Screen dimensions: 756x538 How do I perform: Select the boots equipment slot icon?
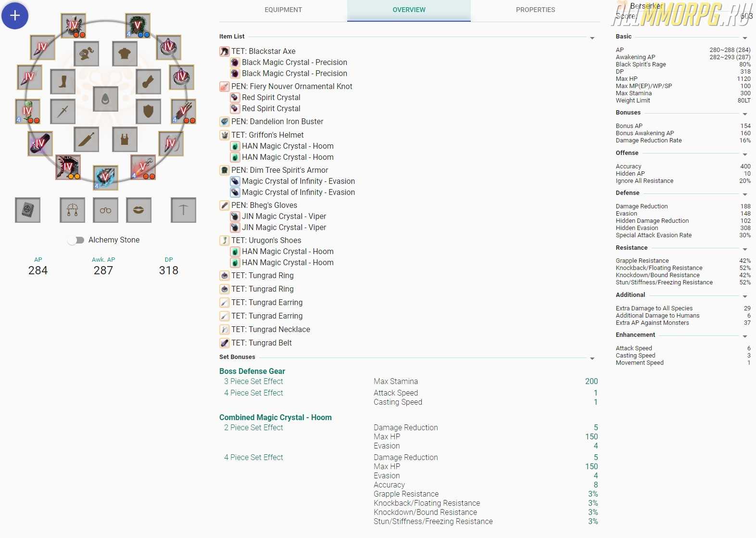coord(63,81)
